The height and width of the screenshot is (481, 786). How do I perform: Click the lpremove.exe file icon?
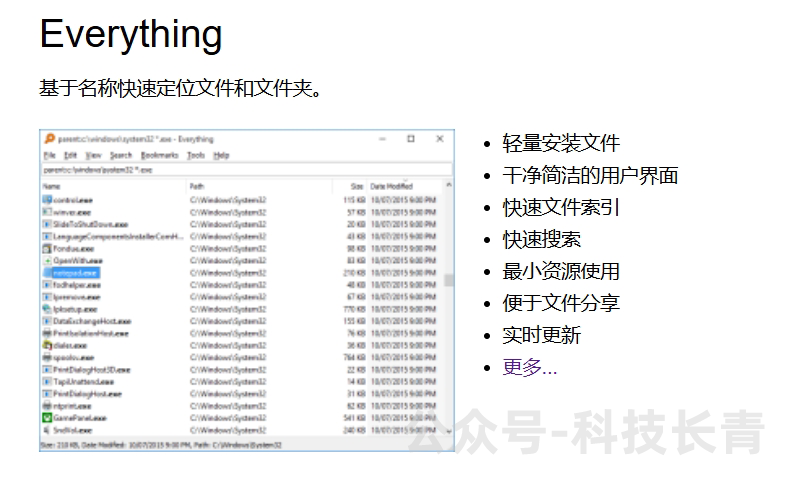tap(47, 297)
